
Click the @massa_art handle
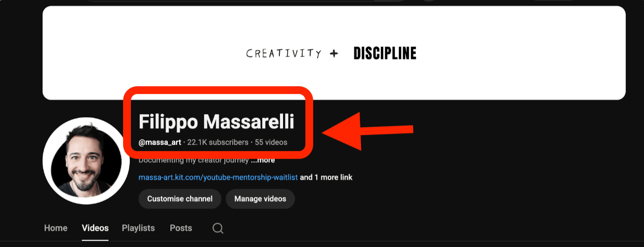point(160,142)
